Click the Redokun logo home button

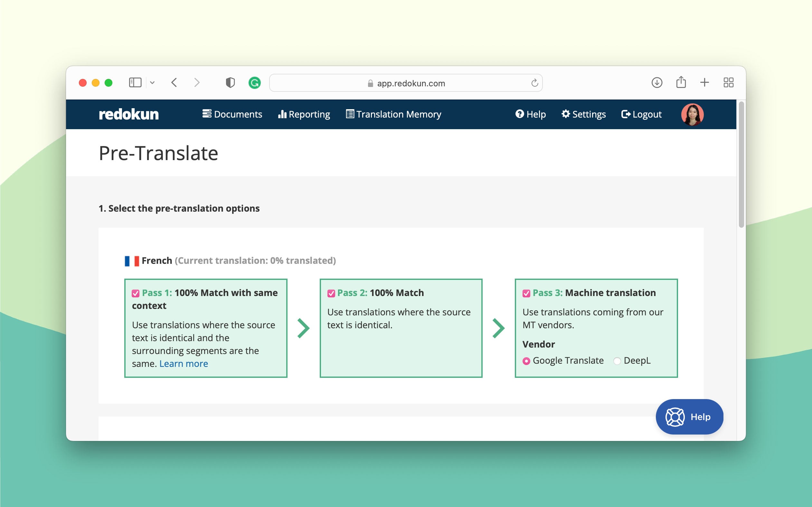(129, 114)
